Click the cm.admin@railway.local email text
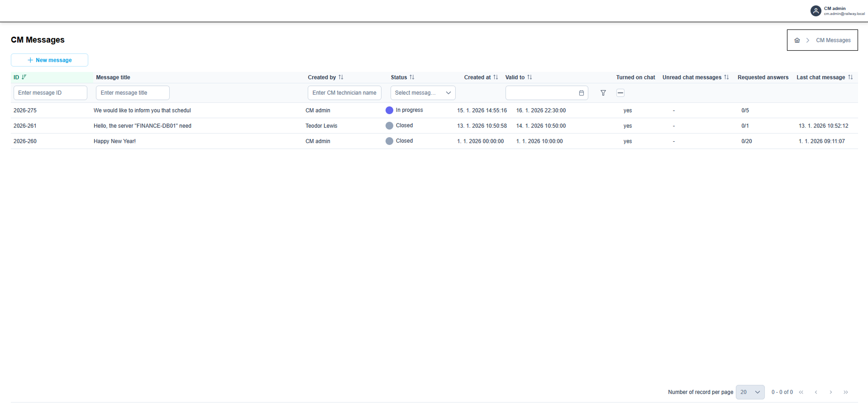The image size is (868, 413). tap(844, 14)
